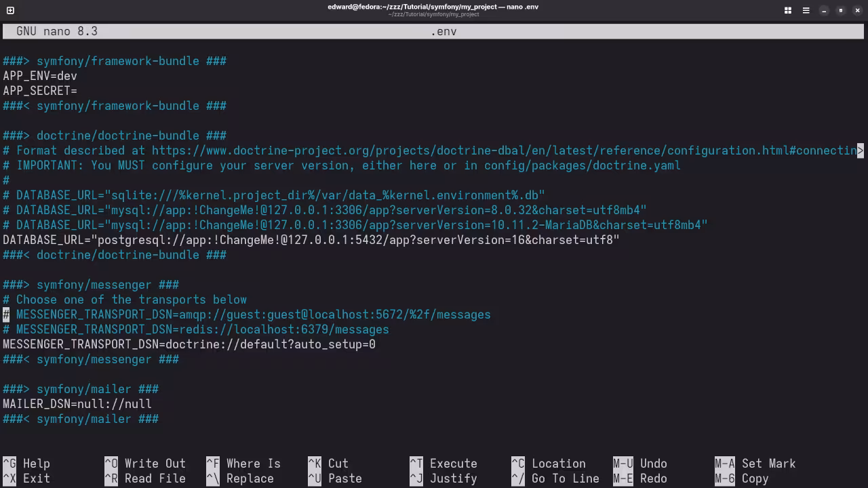Click the closing doctrine/doctrine-bundle marker line
The width and height of the screenshot is (868, 488).
(x=115, y=255)
